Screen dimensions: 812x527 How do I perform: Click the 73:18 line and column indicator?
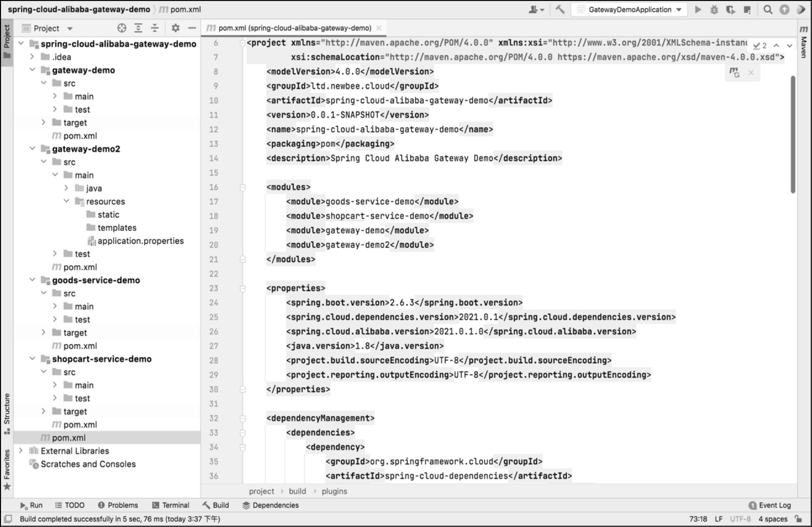[x=698, y=519]
